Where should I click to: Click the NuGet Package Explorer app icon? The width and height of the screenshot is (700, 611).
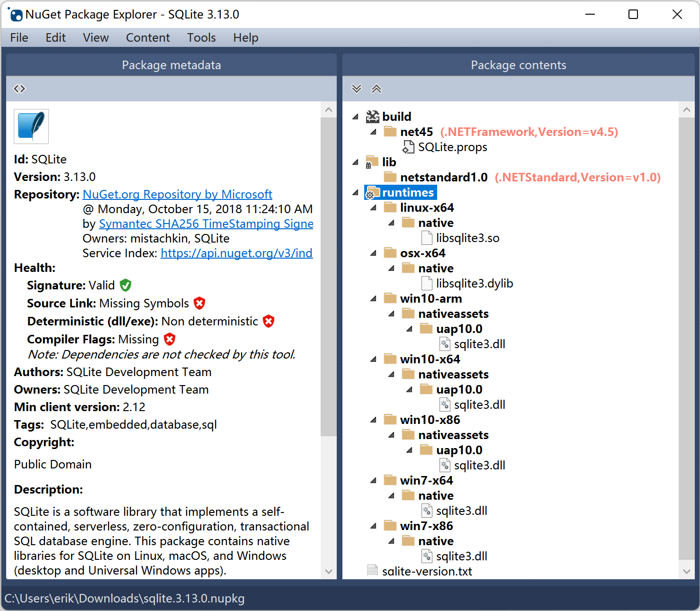[x=16, y=15]
